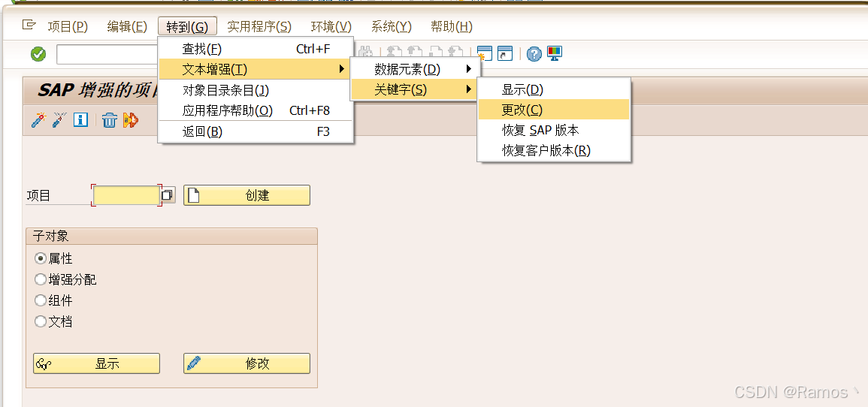Select 更改(C) in the 关键字 submenu
Screen dimensions: 868x407
click(x=554, y=110)
